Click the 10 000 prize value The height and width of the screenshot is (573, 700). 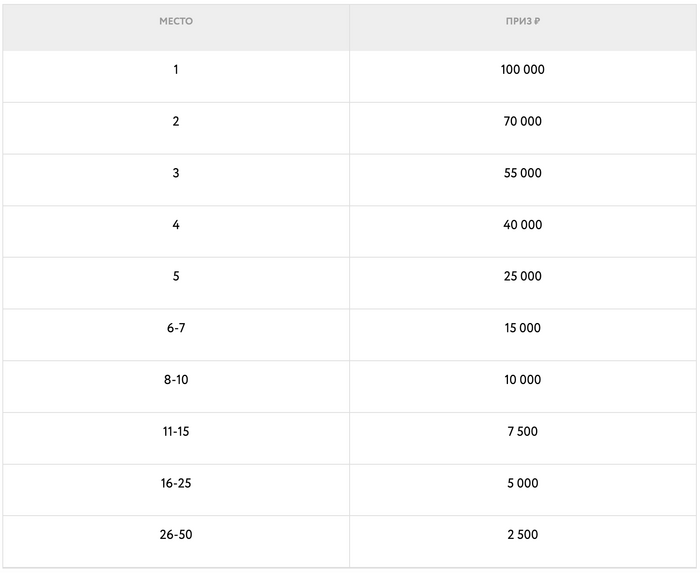pyautogui.click(x=522, y=380)
